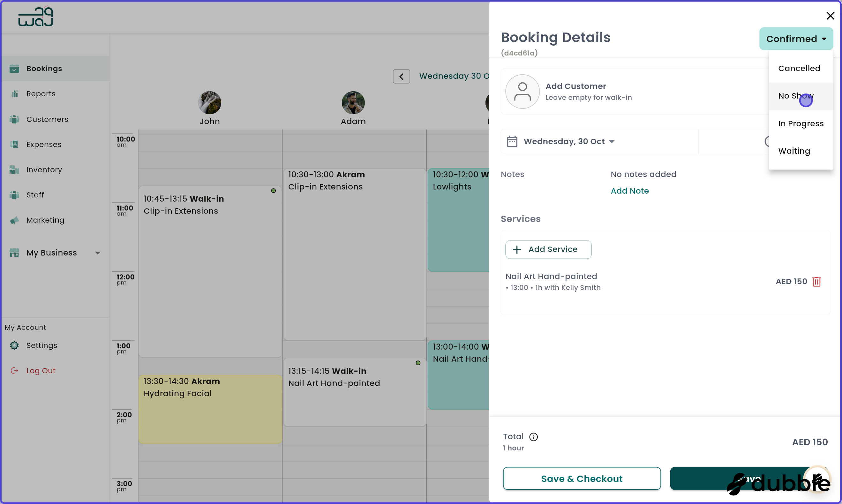Expand the Confirmed status dropdown
Screen dimensions: 842x504
point(796,39)
